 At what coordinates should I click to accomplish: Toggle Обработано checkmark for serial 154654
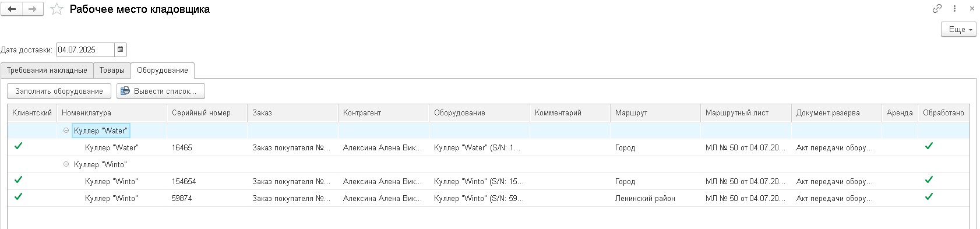[929, 180]
